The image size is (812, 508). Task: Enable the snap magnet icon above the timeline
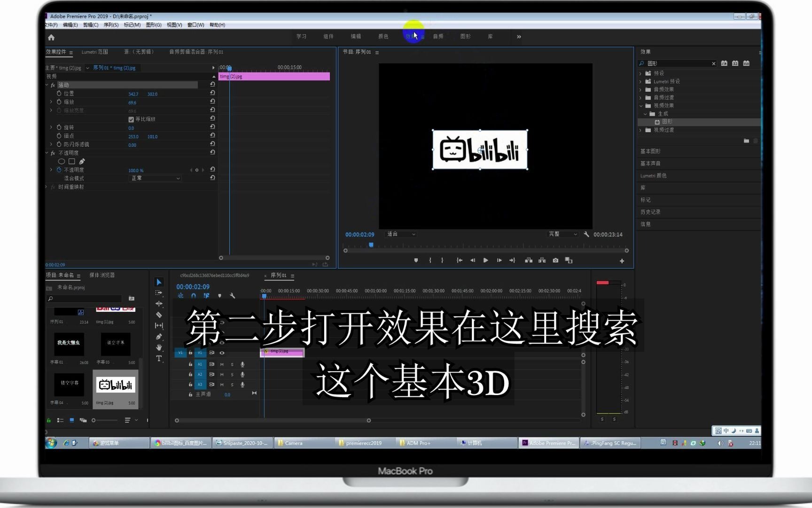[194, 295]
